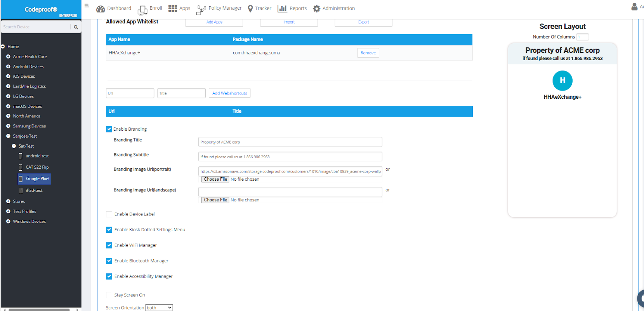644x311 pixels.
Task: Click the Policy Manager icon
Action: pyautogui.click(x=201, y=9)
